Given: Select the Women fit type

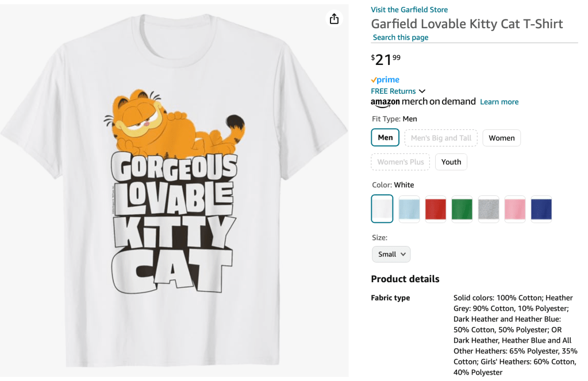Looking at the screenshot, I should (x=501, y=138).
